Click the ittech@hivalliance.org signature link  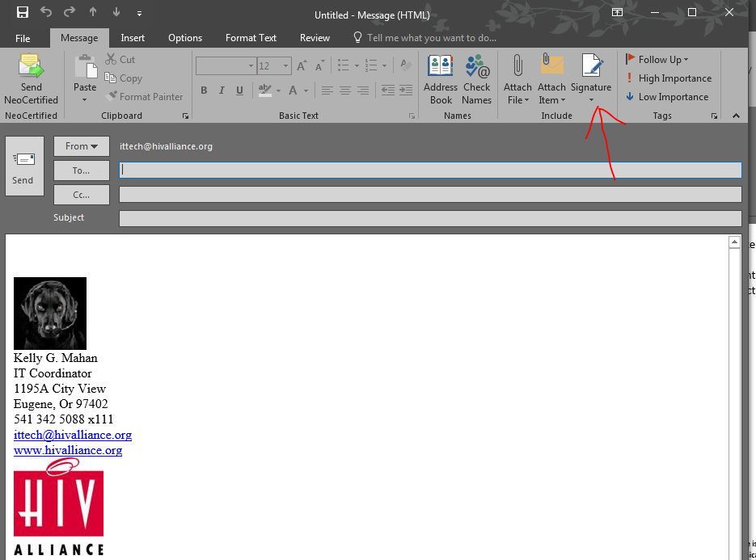(x=73, y=435)
